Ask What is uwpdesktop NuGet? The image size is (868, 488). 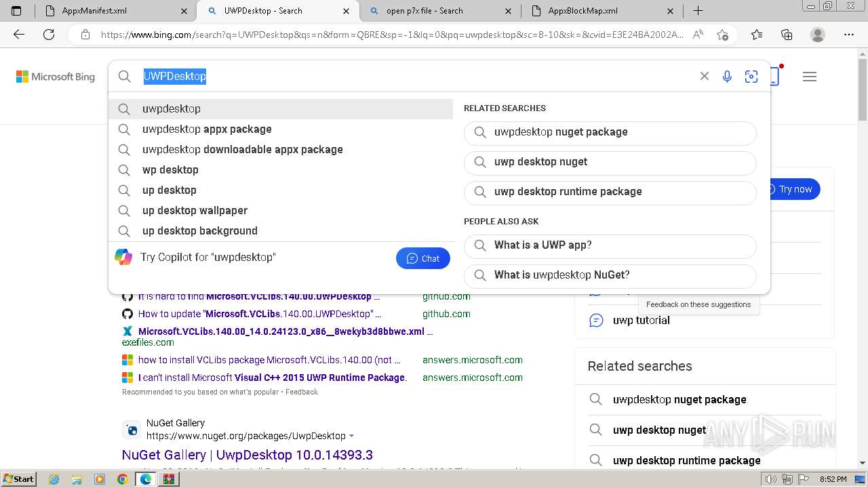click(x=610, y=276)
